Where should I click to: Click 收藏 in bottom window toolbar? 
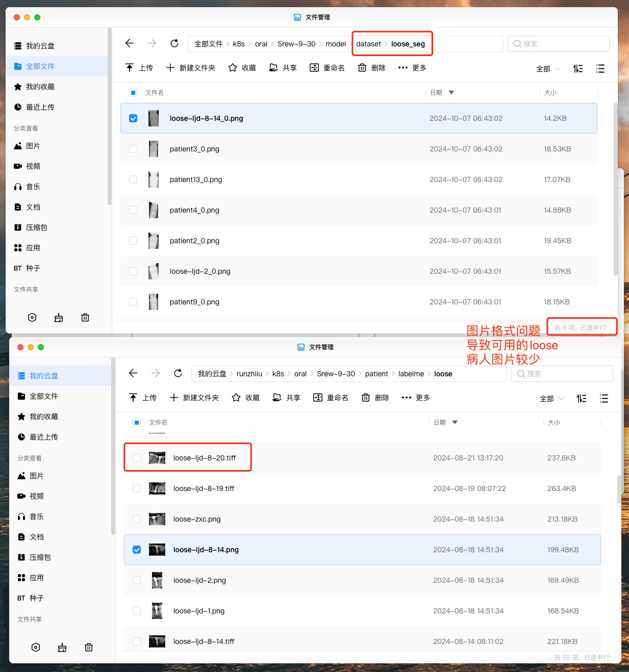245,398
